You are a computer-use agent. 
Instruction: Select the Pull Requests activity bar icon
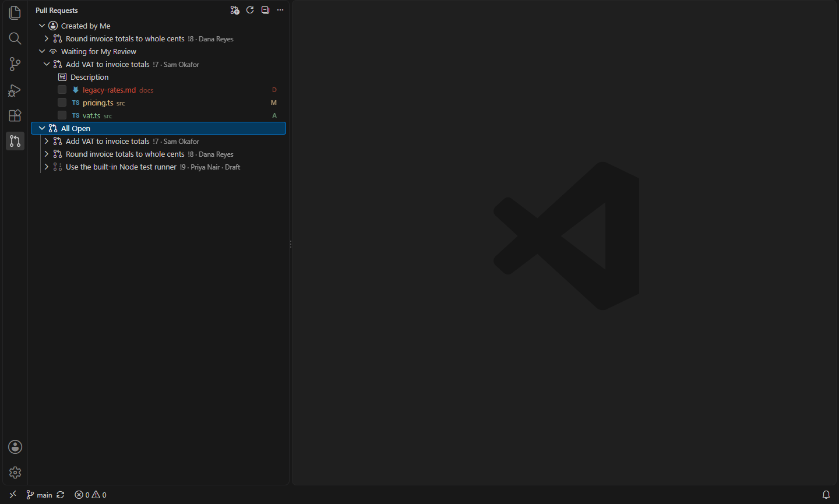tap(15, 141)
